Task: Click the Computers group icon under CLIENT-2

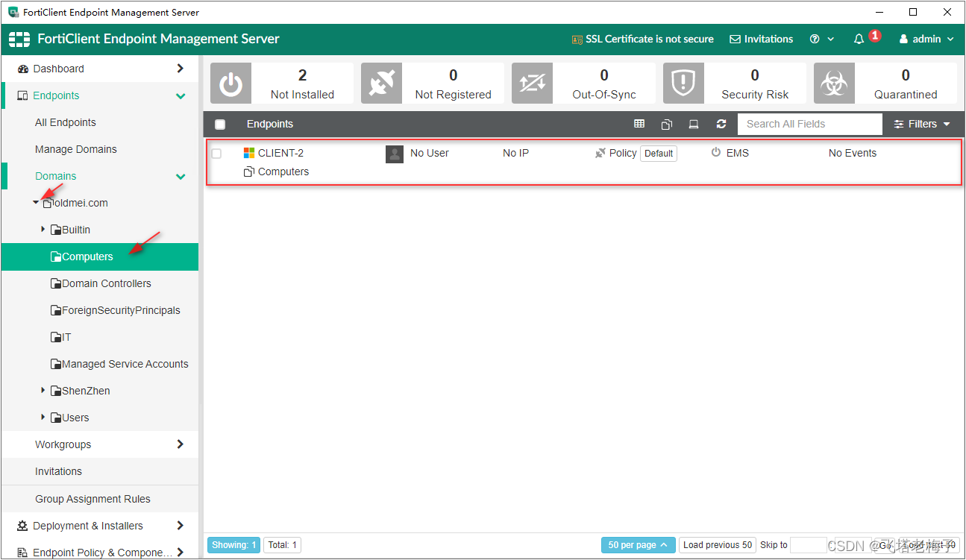Action: pyautogui.click(x=249, y=172)
